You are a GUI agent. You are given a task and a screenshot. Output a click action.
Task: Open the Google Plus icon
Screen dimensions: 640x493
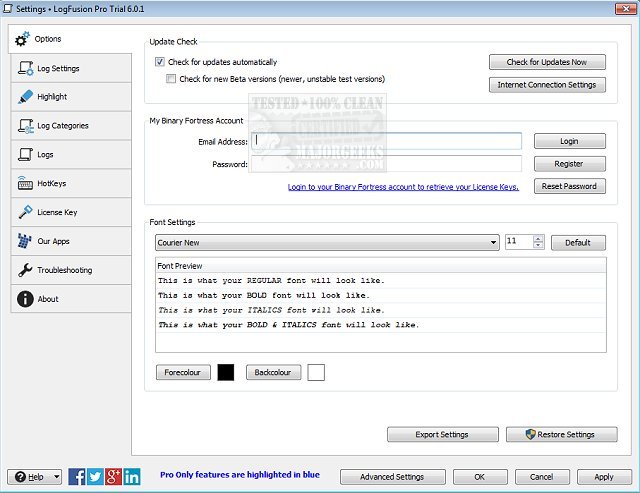[x=113, y=477]
